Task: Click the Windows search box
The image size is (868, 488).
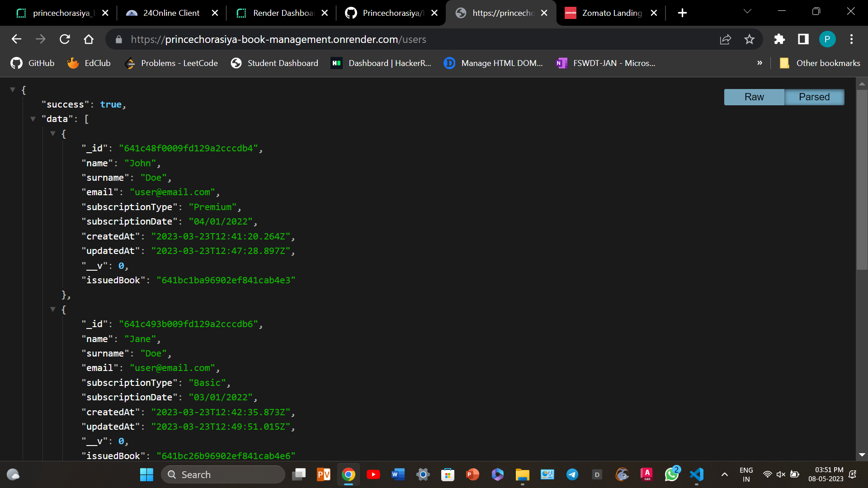Action: click(x=223, y=474)
